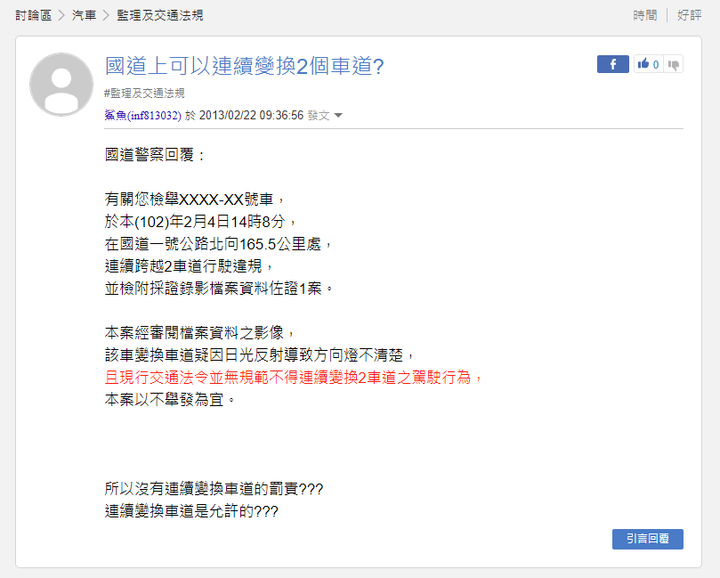
Task: Click the line 該車變換車道疑因日光反射導致方向燈不清楚
Action: 259,355
